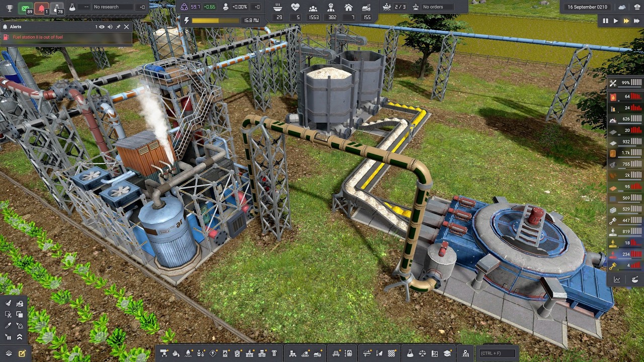The image size is (644, 362).
Task: Open the world map icon
Action: pyautogui.click(x=466, y=353)
